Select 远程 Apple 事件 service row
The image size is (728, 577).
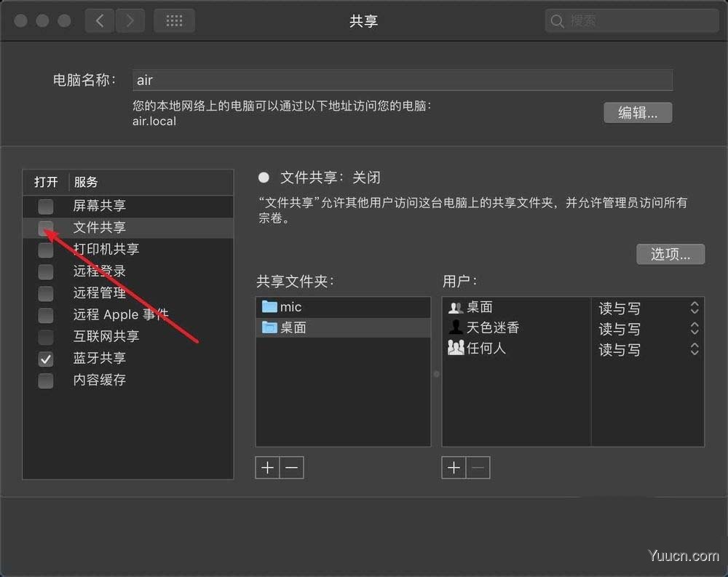[x=128, y=315]
